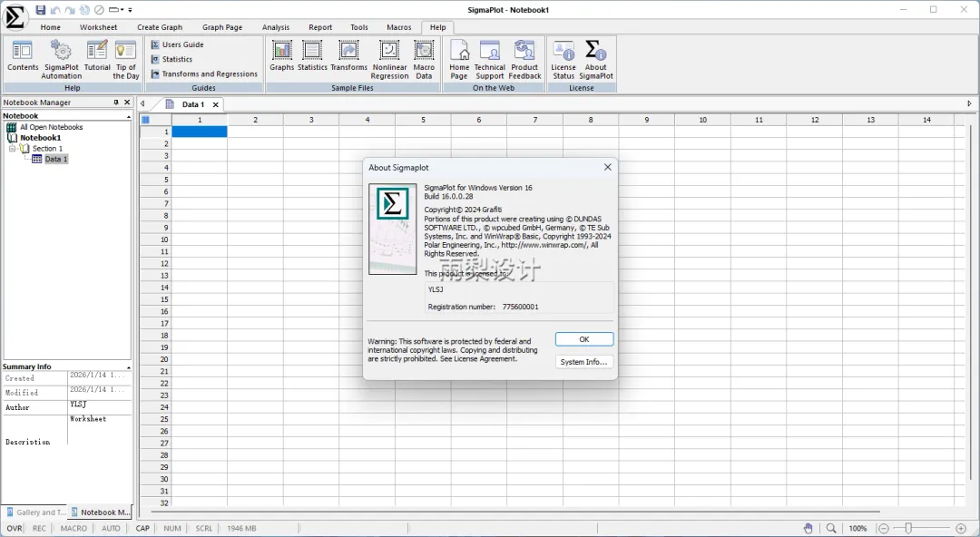This screenshot has width=980, height=537.
Task: Select row header 10 in worksheet
Action: [156, 239]
